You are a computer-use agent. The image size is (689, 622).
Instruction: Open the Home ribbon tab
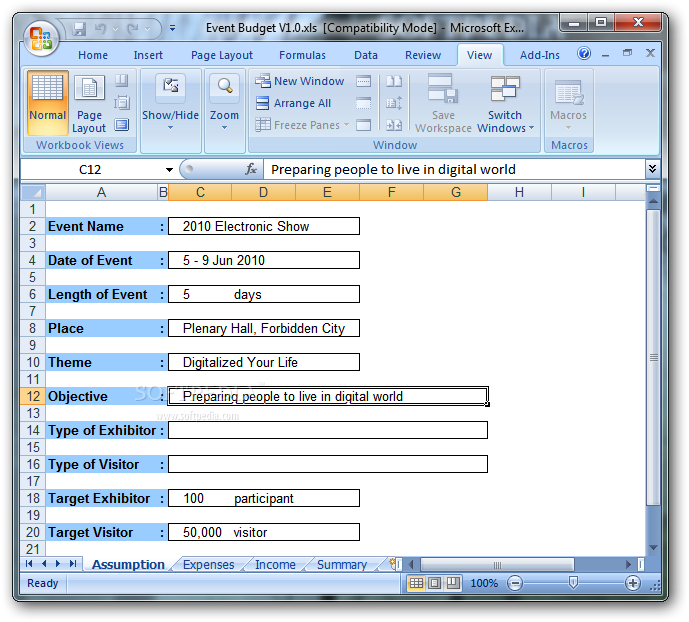coord(93,55)
